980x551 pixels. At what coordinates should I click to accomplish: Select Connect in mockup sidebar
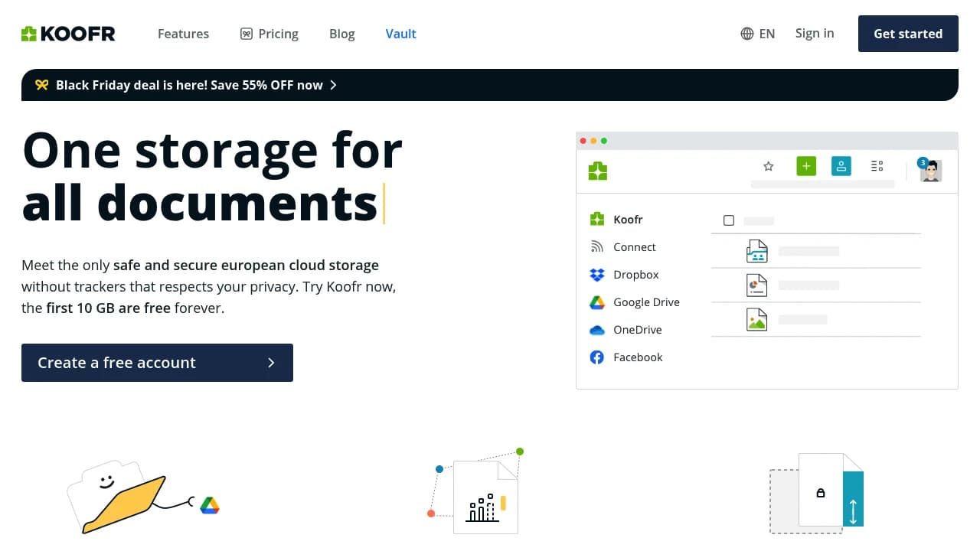coord(635,247)
